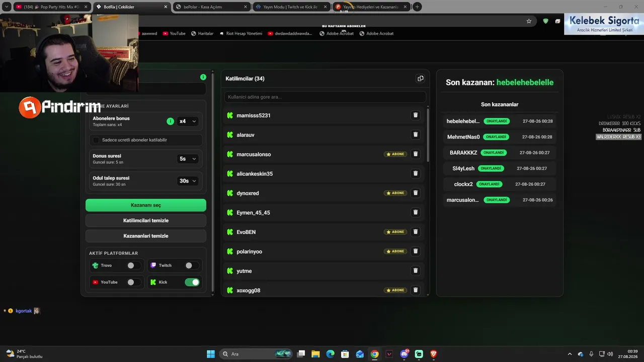Viewport: 644px width, 362px height.
Task: Open Discord from the taskbar
Action: point(404,354)
